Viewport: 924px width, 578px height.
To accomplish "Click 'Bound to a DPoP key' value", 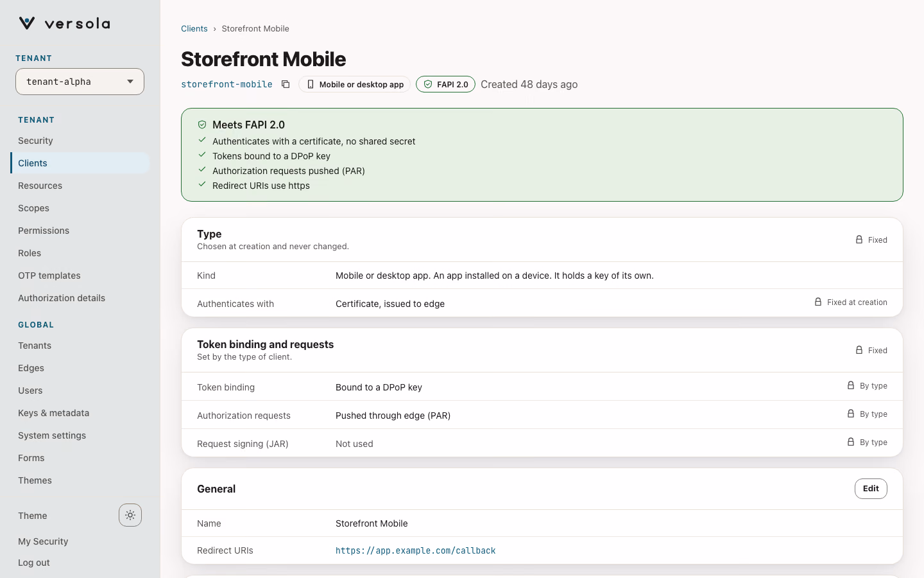I will coord(379,387).
